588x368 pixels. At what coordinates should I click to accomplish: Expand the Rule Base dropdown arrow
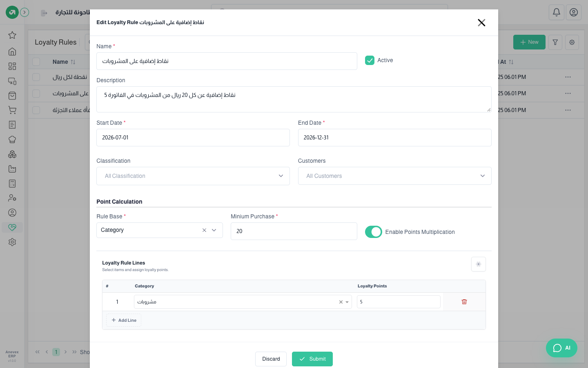pos(214,230)
